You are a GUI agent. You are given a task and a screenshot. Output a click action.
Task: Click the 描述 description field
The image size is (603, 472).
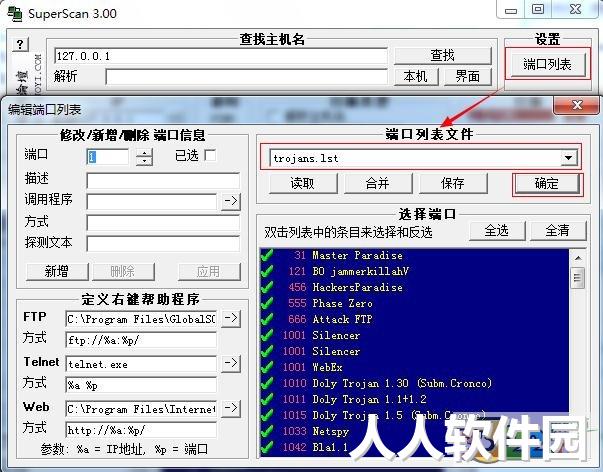pos(163,180)
